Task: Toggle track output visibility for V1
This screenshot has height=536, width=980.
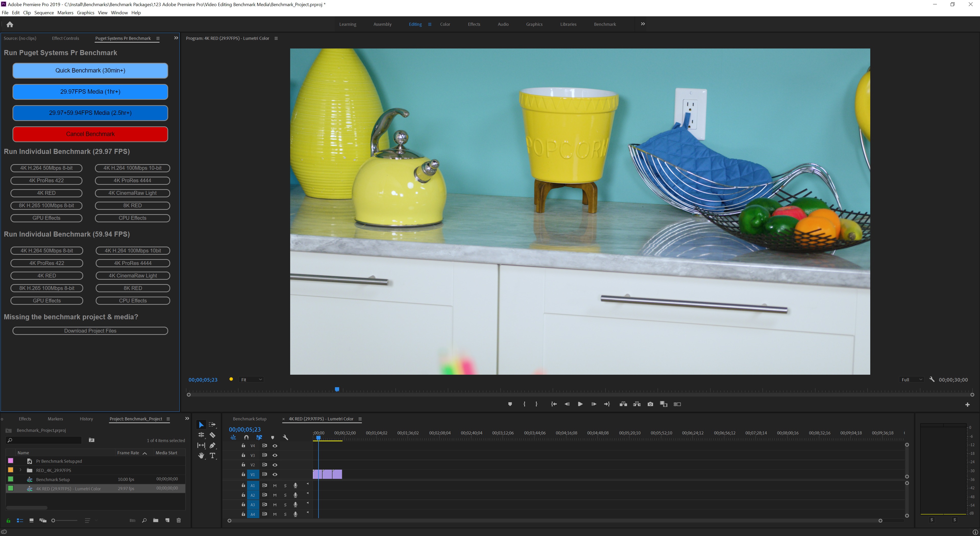Action: tap(275, 474)
